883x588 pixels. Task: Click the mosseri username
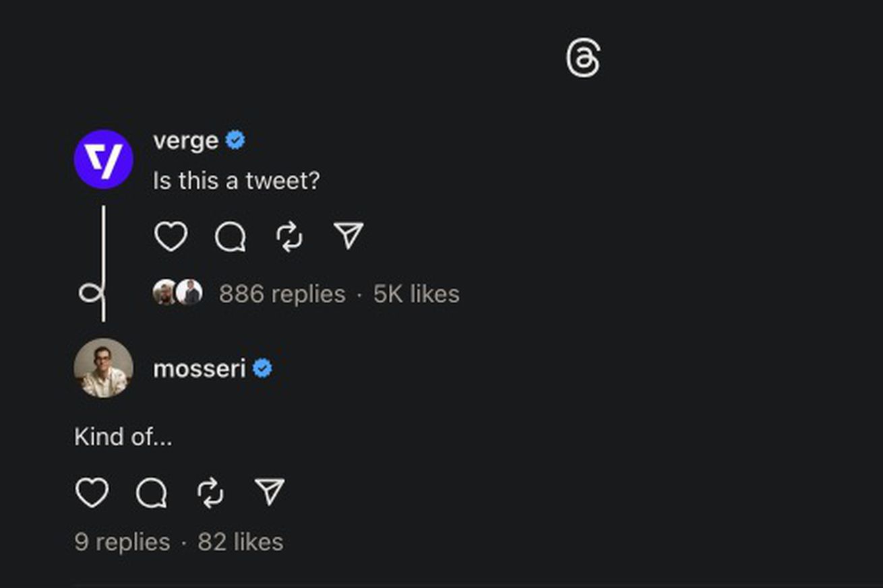click(199, 368)
